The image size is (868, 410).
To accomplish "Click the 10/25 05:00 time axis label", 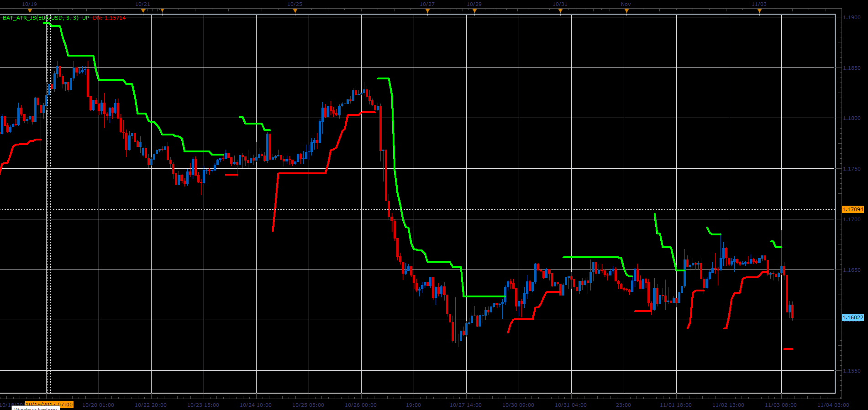I will point(308,405).
